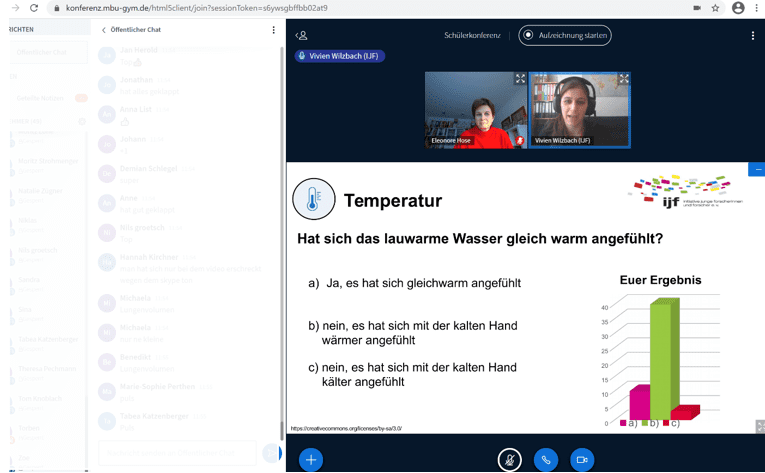Toggle the user list panel icon
765x473 pixels.
(301, 35)
